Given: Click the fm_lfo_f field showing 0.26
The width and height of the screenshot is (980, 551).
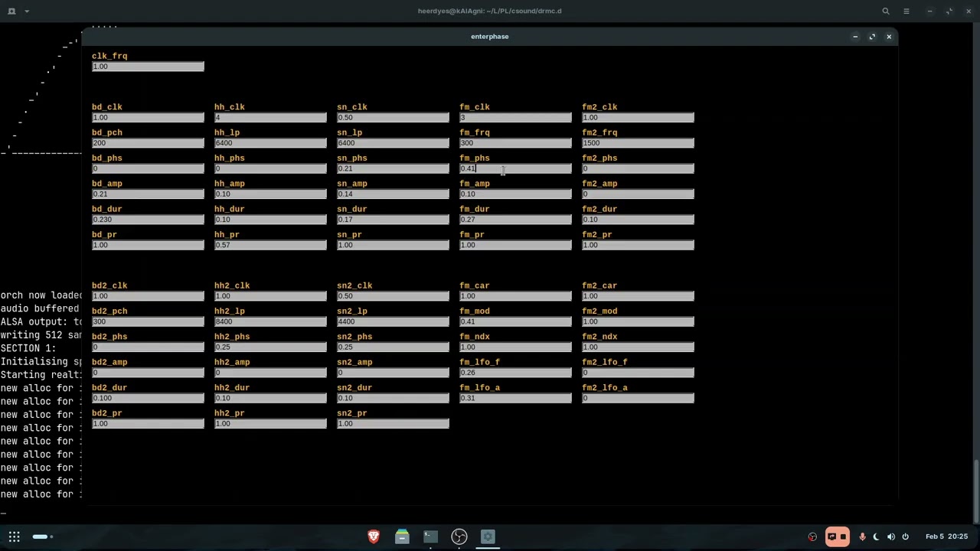Looking at the screenshot, I should click(x=515, y=373).
